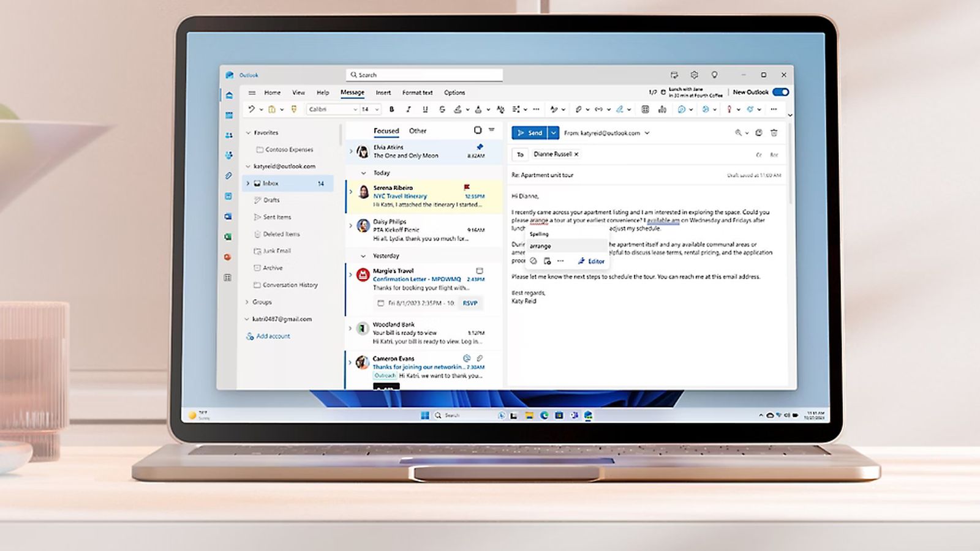Apply Strikethrough formatting to the text
The width and height of the screenshot is (980, 551).
(x=442, y=109)
